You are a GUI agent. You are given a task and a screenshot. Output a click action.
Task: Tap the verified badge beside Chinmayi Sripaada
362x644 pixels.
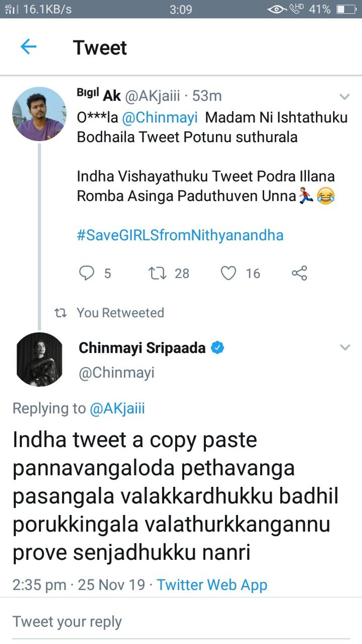(x=218, y=348)
